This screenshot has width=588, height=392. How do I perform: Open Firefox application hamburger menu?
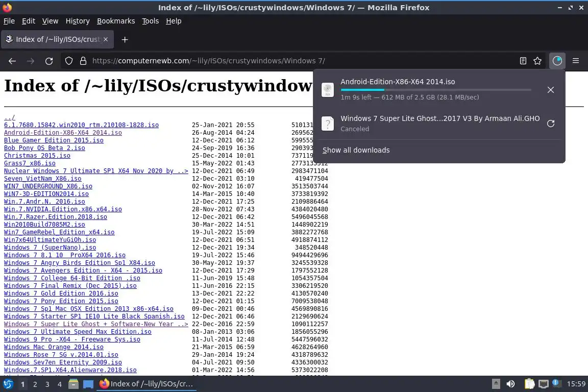pyautogui.click(x=576, y=61)
